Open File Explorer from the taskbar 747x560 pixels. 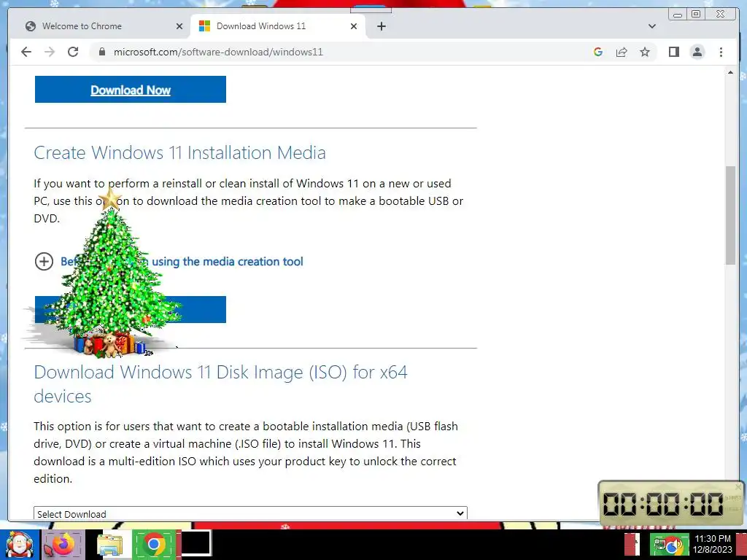pos(110,545)
